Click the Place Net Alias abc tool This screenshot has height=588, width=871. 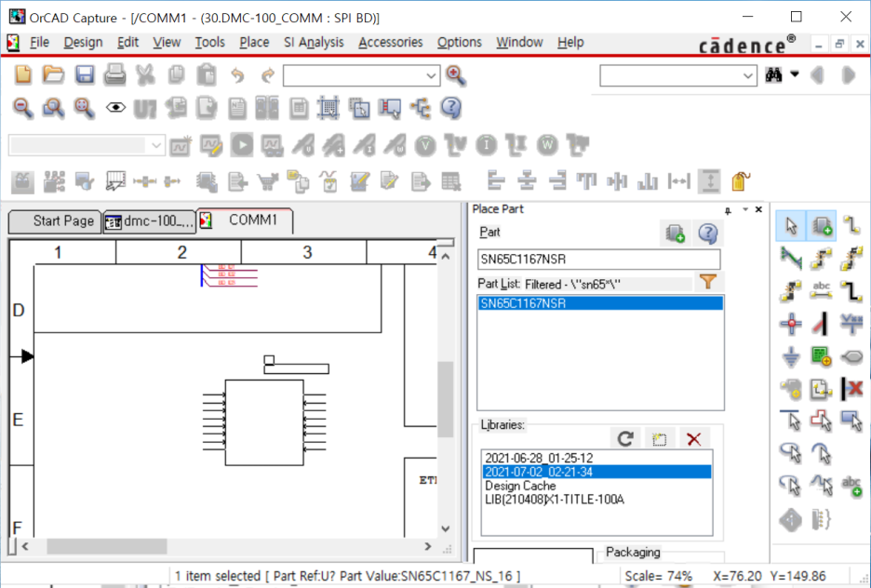click(x=822, y=290)
